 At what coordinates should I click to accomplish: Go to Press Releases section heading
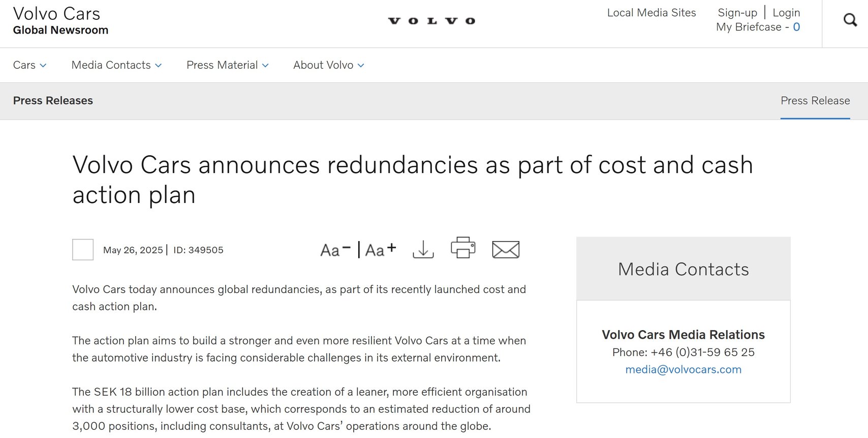[x=53, y=101]
